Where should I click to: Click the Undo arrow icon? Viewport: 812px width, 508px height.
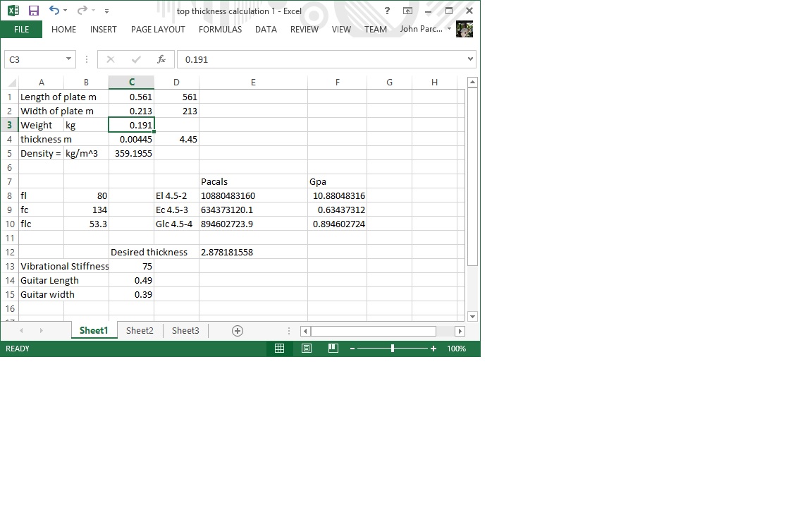coord(54,11)
